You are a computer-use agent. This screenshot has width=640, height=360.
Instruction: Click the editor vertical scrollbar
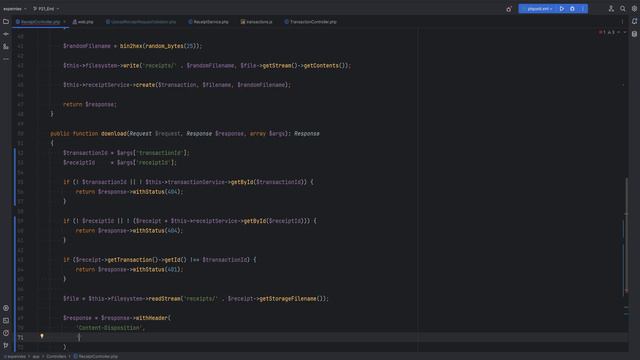tap(626, 235)
